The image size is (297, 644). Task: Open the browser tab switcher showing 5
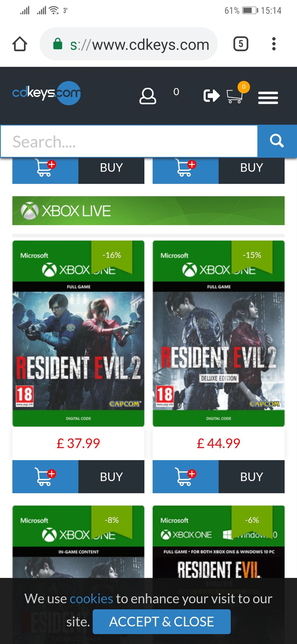[241, 44]
